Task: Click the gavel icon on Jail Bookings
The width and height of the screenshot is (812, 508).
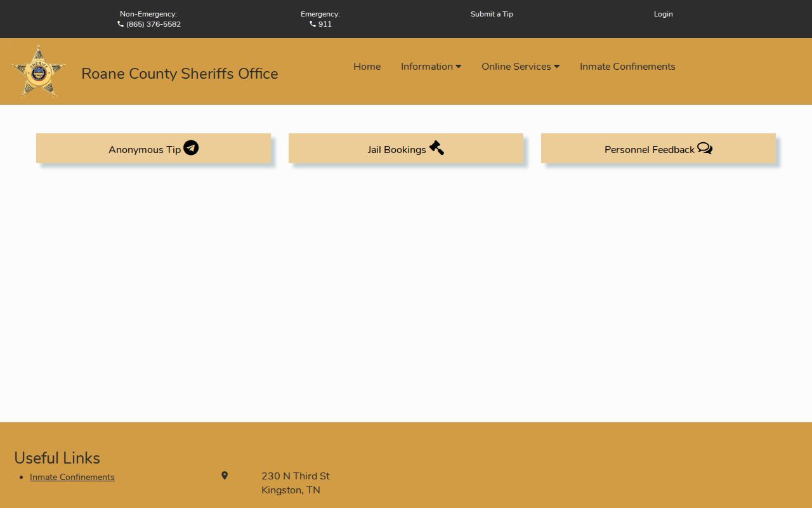Action: click(x=436, y=148)
